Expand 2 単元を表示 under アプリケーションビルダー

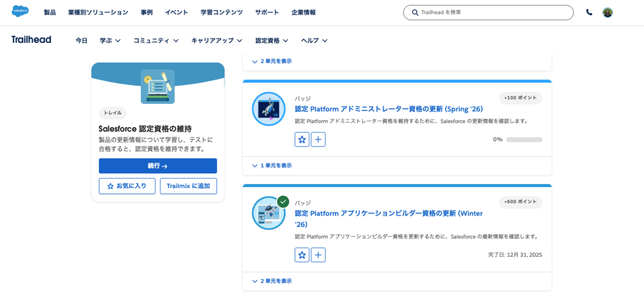point(272,281)
